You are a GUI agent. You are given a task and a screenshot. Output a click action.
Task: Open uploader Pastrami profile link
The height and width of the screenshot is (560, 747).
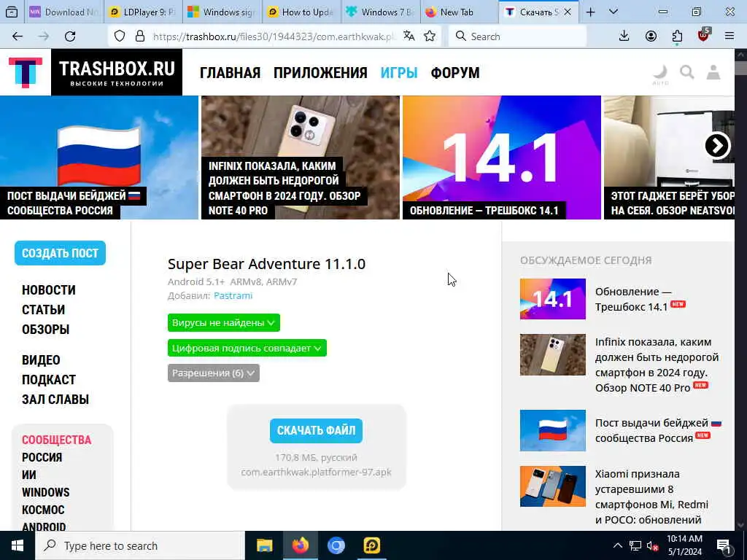click(233, 296)
